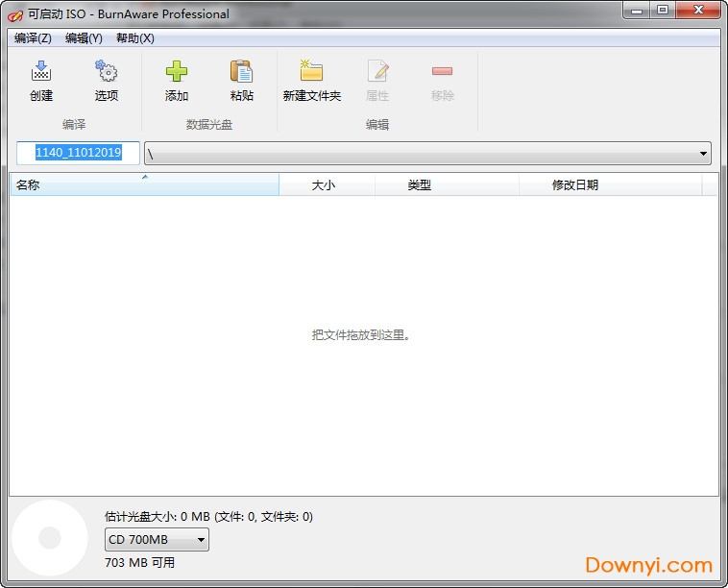728x588 pixels.
Task: Click the 移除 (Remove) red minus icon
Action: click(x=442, y=72)
